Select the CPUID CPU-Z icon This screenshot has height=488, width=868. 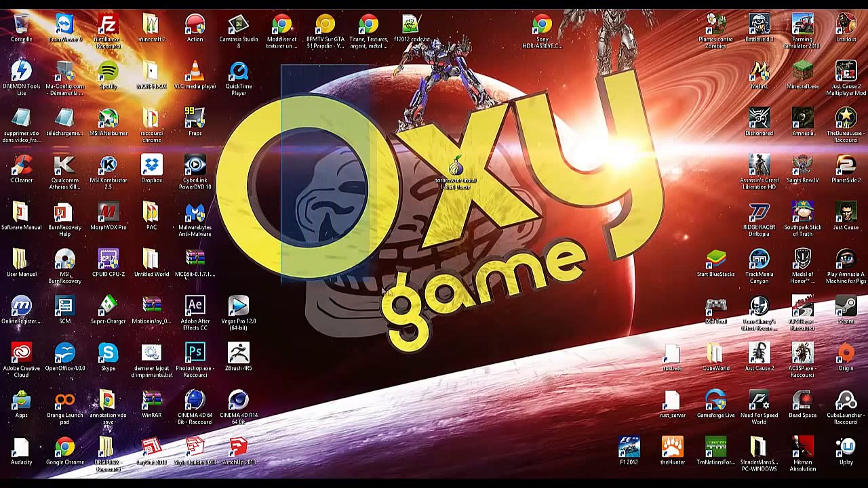coord(108,260)
